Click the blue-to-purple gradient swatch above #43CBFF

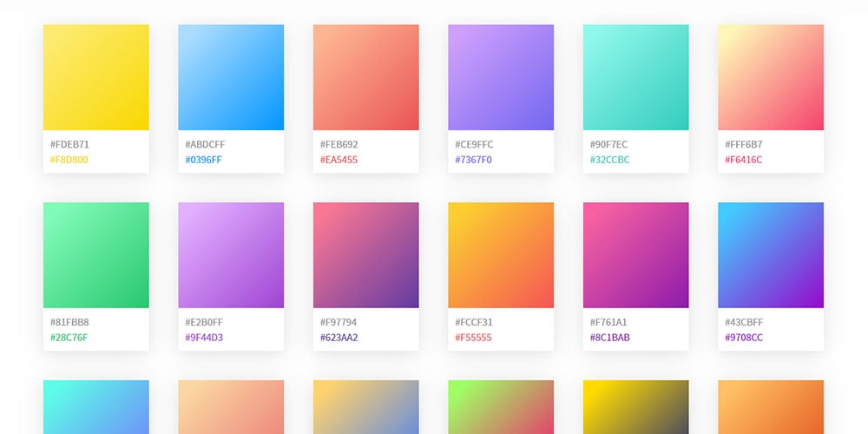pos(771,254)
